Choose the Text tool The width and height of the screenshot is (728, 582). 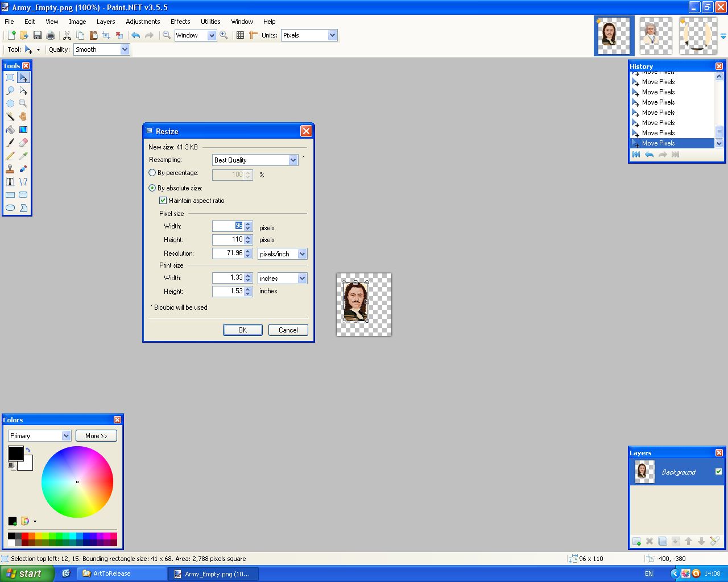10,182
